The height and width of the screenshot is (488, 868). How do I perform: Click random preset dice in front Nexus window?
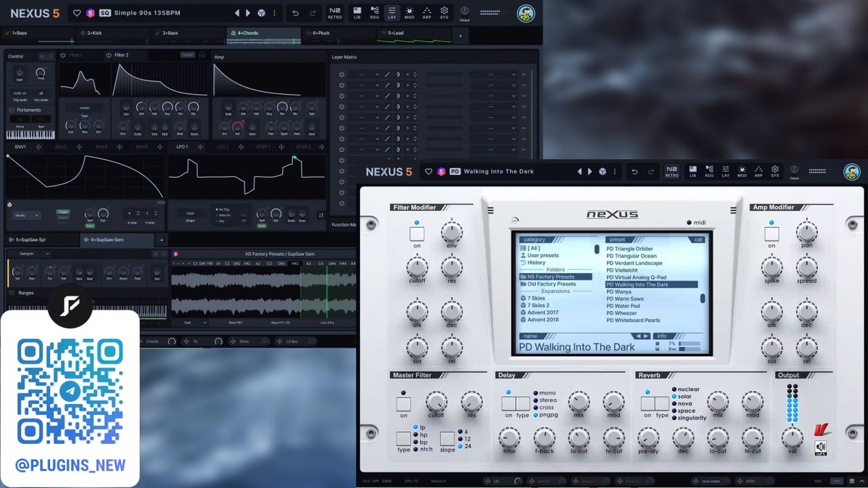pos(603,171)
